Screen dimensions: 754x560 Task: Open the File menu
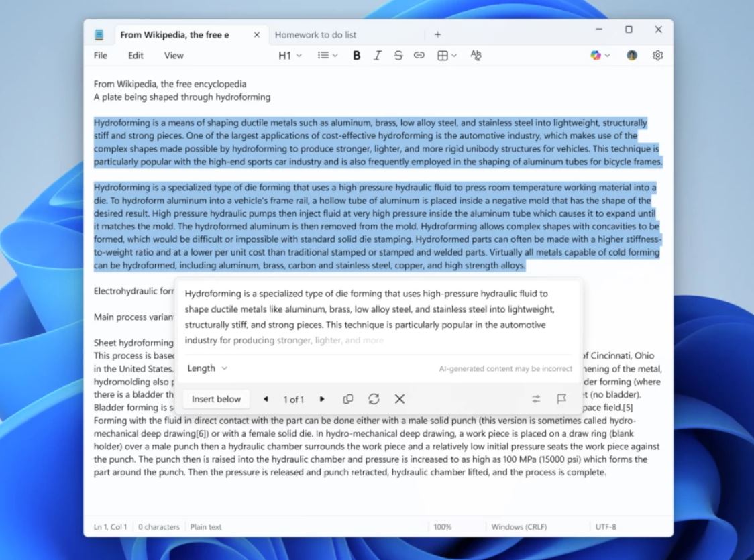tap(101, 55)
